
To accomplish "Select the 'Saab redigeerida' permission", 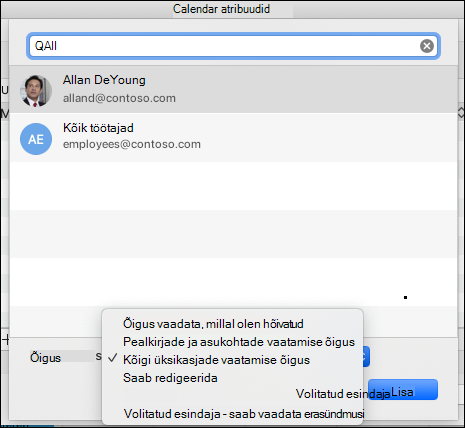I will point(170,378).
